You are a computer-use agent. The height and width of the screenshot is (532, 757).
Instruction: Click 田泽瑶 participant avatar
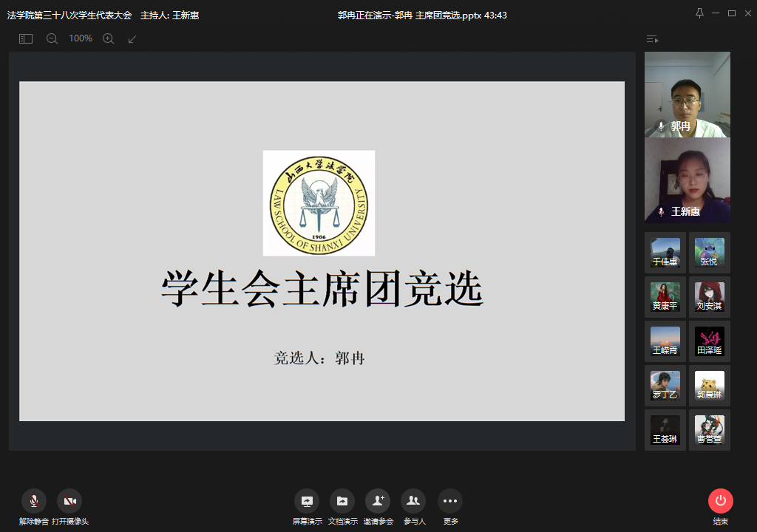pyautogui.click(x=709, y=341)
